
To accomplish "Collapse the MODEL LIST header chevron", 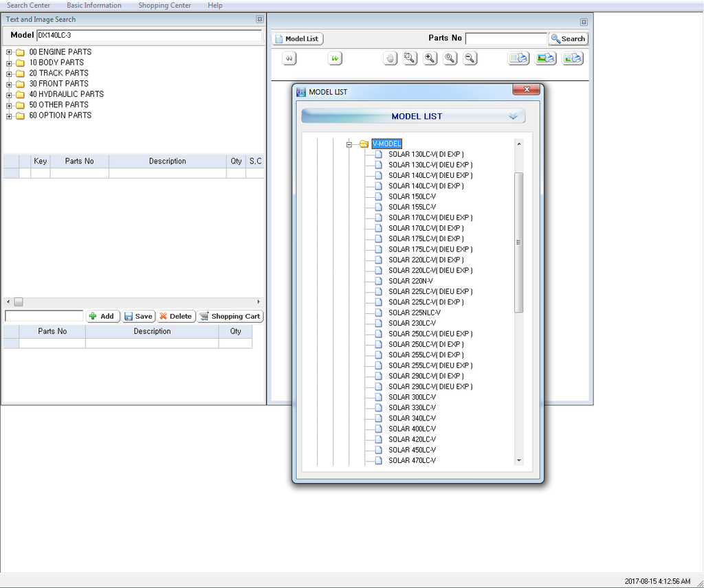I will pyautogui.click(x=513, y=116).
